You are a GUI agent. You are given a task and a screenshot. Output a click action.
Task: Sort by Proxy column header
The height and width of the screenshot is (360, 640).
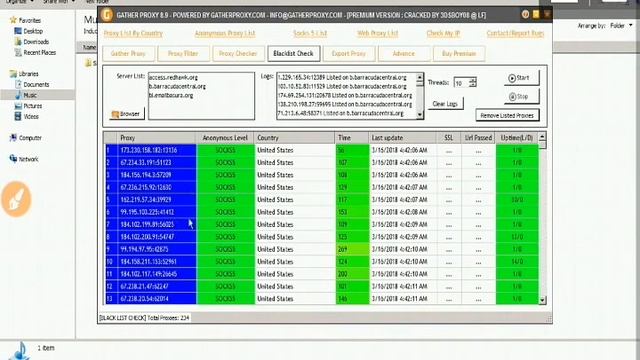pos(156,138)
